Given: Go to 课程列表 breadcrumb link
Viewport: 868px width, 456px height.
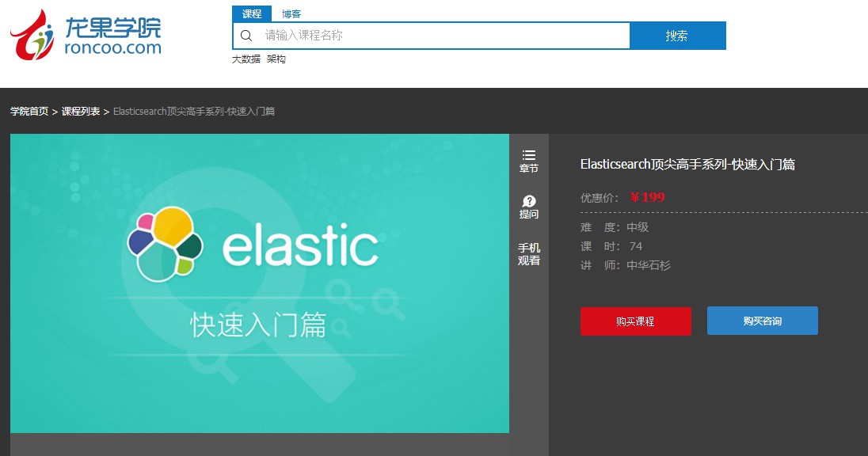Looking at the screenshot, I should [x=81, y=112].
